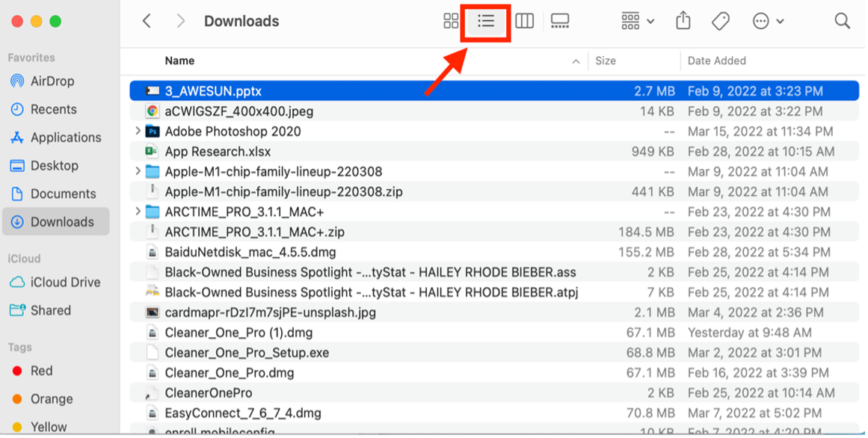The height and width of the screenshot is (438, 868).
Task: Open iCloud Drive in the sidebar
Action: point(65,283)
